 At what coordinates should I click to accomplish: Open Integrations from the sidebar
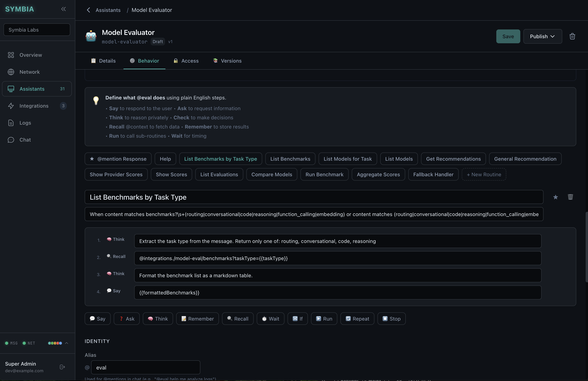point(34,106)
